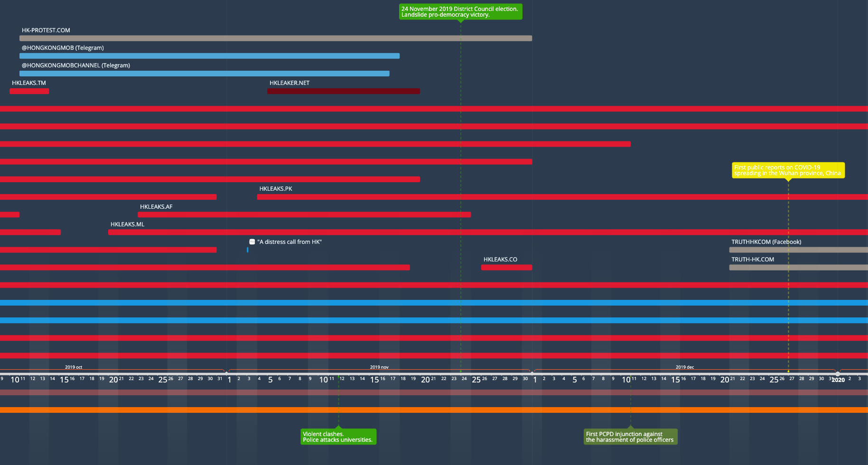This screenshot has height=465, width=868.
Task: Click the @HONGKONGMOB (Telegram) blue bar
Action: [209, 56]
